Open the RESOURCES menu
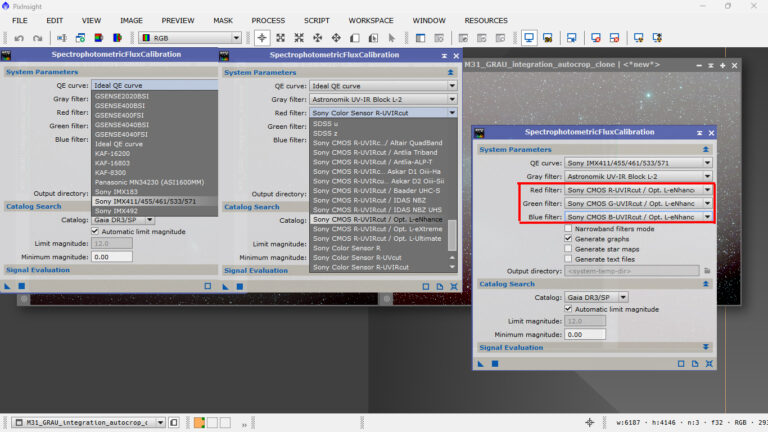The height and width of the screenshot is (432, 768). coord(486,21)
